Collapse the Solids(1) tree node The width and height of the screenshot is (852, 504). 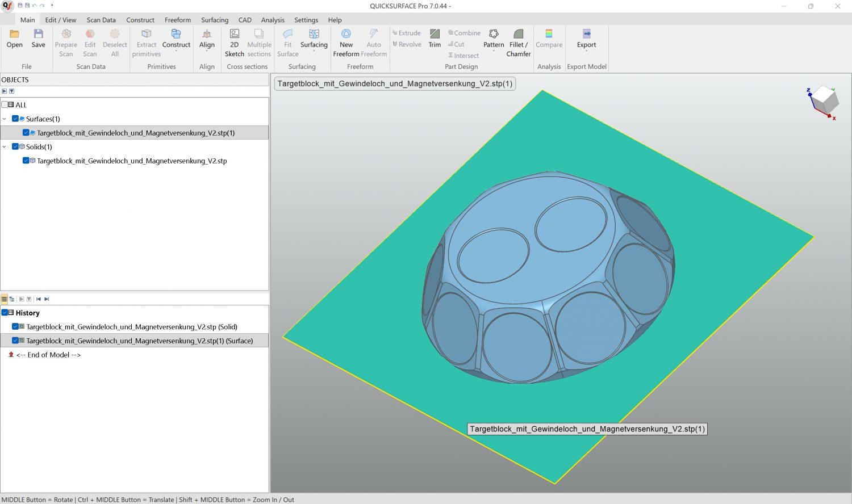[x=5, y=147]
